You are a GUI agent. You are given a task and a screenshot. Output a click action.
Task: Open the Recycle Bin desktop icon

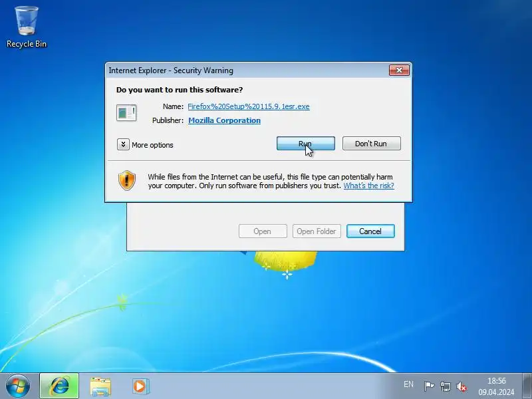[26, 27]
